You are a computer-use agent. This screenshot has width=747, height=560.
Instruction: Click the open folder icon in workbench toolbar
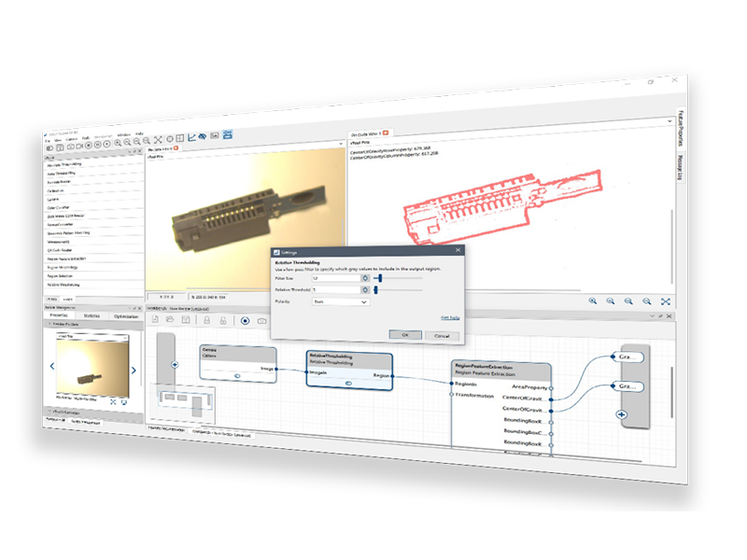[x=170, y=320]
